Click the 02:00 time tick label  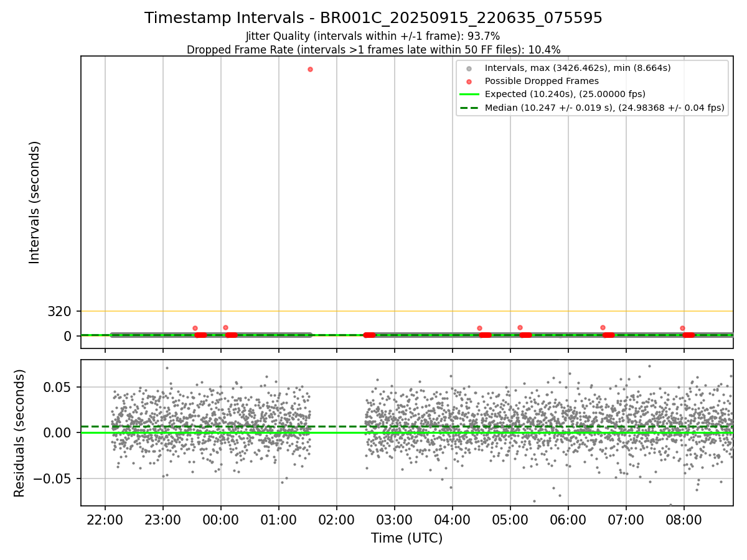[337, 519]
